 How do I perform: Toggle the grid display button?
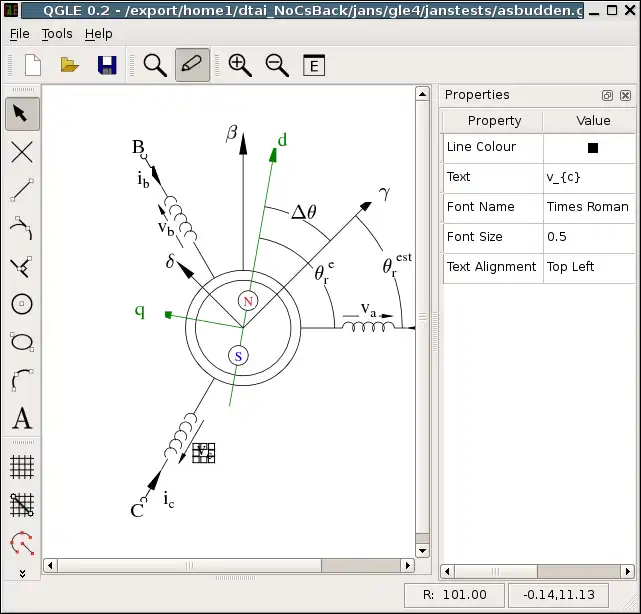22,467
